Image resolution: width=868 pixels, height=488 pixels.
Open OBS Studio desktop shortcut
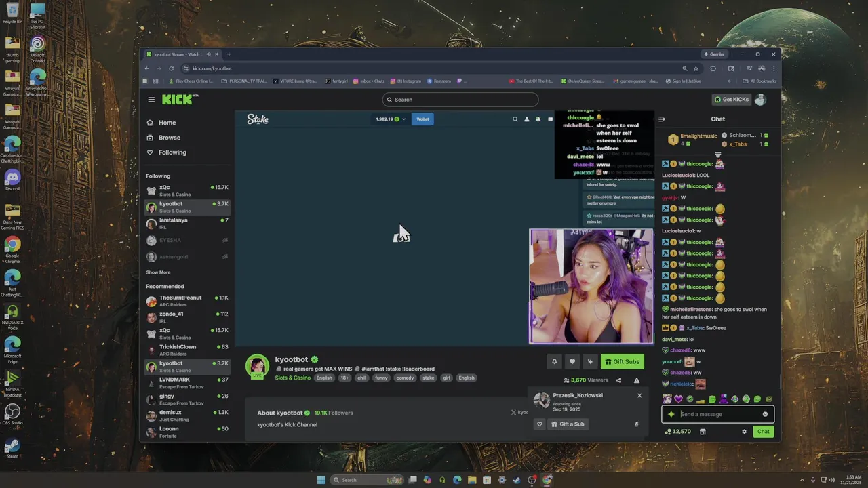point(12,414)
